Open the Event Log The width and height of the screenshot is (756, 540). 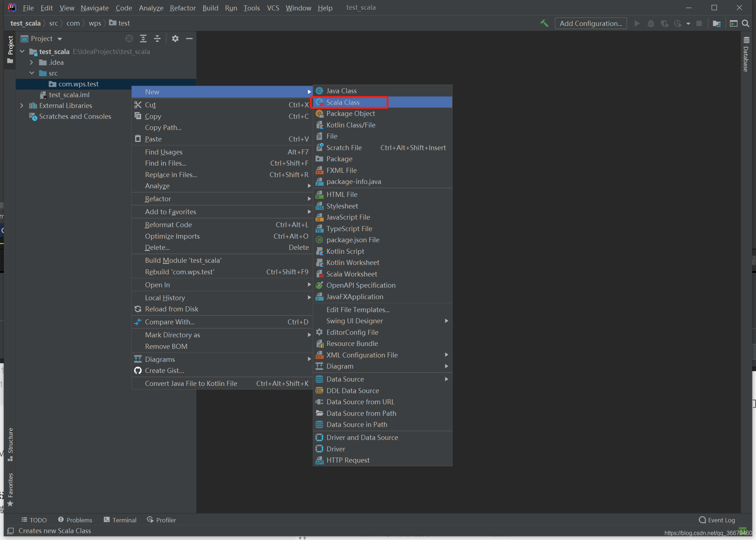point(717,520)
